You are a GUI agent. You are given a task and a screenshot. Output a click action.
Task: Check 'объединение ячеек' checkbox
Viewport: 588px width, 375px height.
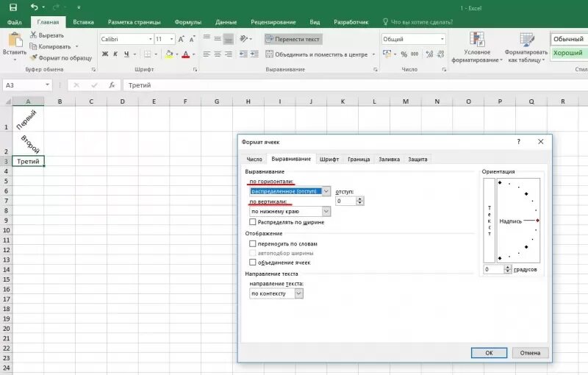[253, 262]
